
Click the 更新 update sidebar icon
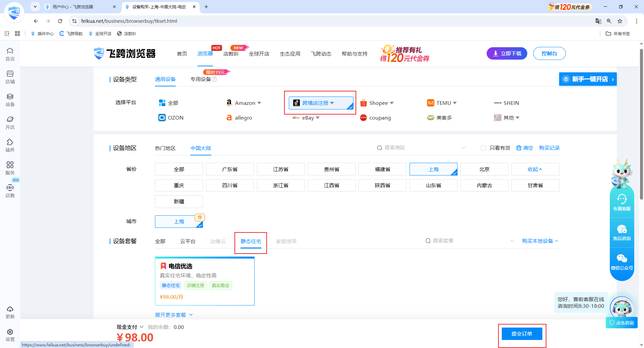(10, 312)
